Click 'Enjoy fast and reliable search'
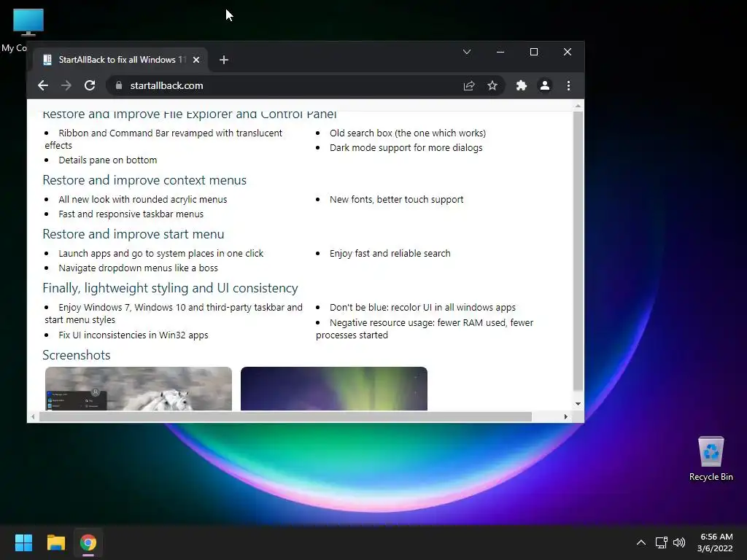This screenshot has width=747, height=560. (x=390, y=253)
